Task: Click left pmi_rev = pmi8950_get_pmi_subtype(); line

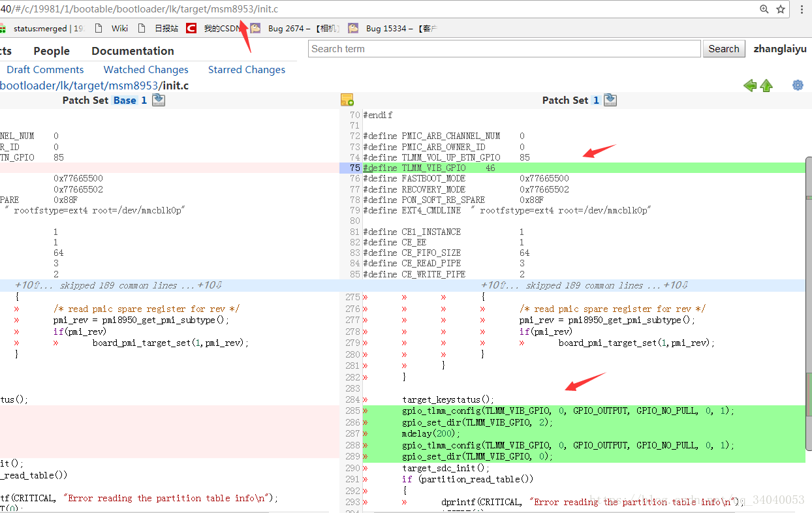Action: [141, 320]
